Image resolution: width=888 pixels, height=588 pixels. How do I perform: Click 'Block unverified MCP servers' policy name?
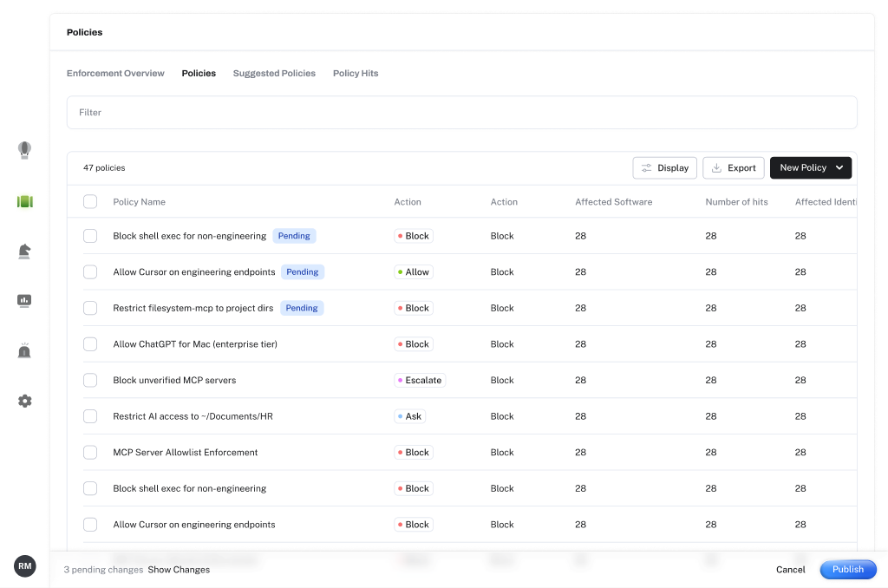[x=174, y=380]
